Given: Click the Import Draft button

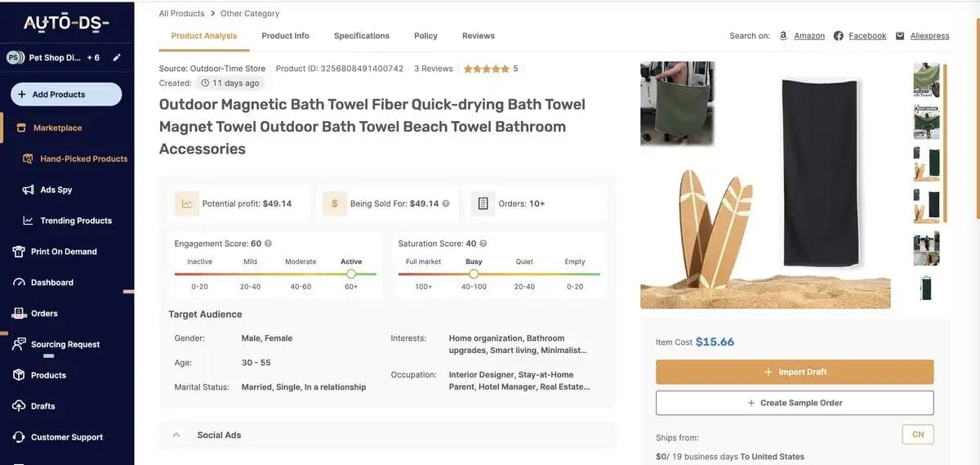Looking at the screenshot, I should 795,372.
